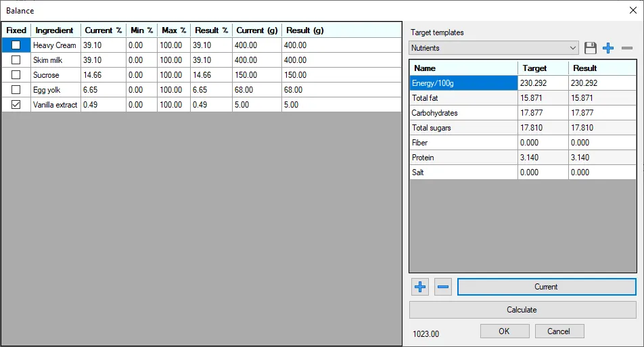Click the Min % column header
The image size is (644, 347).
pos(141,30)
